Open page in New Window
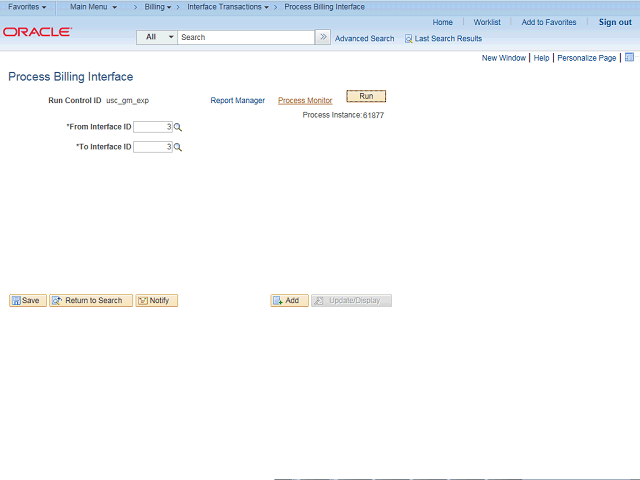Image resolution: width=640 pixels, height=480 pixels. (504, 58)
